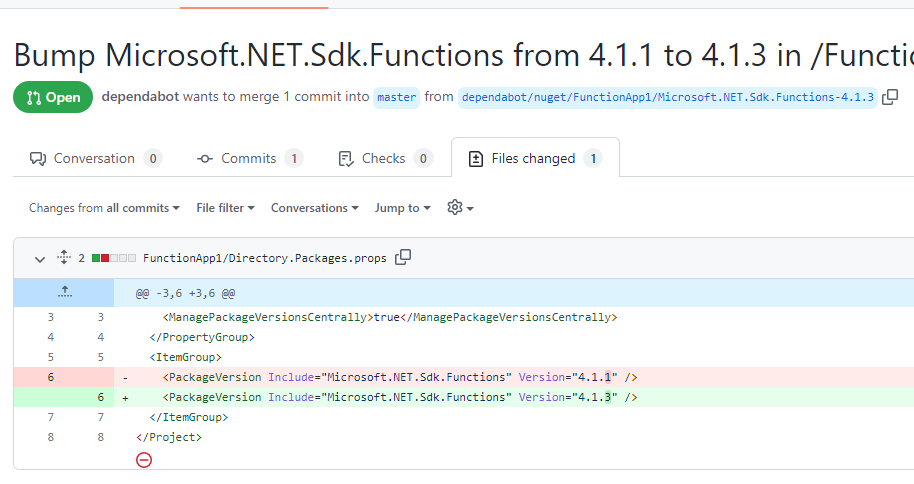914x484 pixels.
Task: Expand hidden lines above hunk
Action: click(x=64, y=293)
